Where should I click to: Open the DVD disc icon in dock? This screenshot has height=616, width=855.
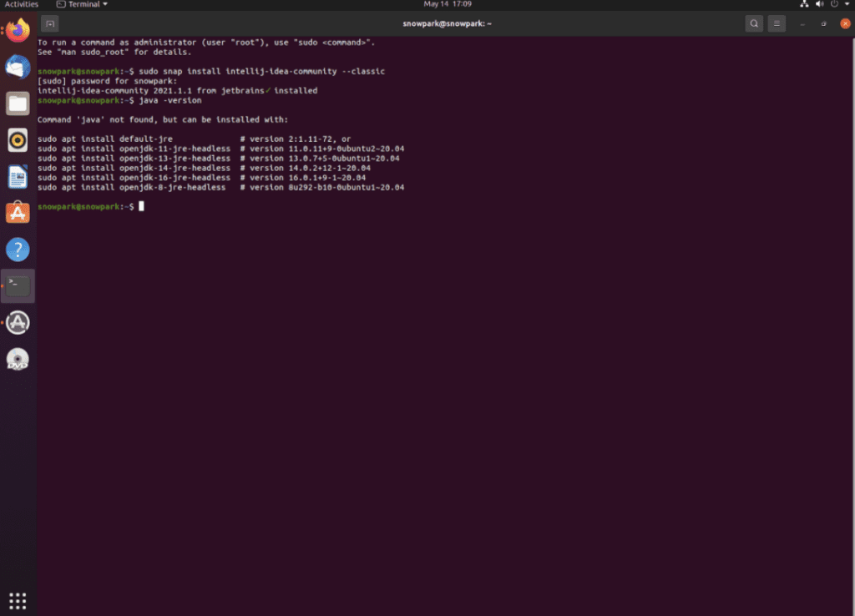pyautogui.click(x=18, y=359)
